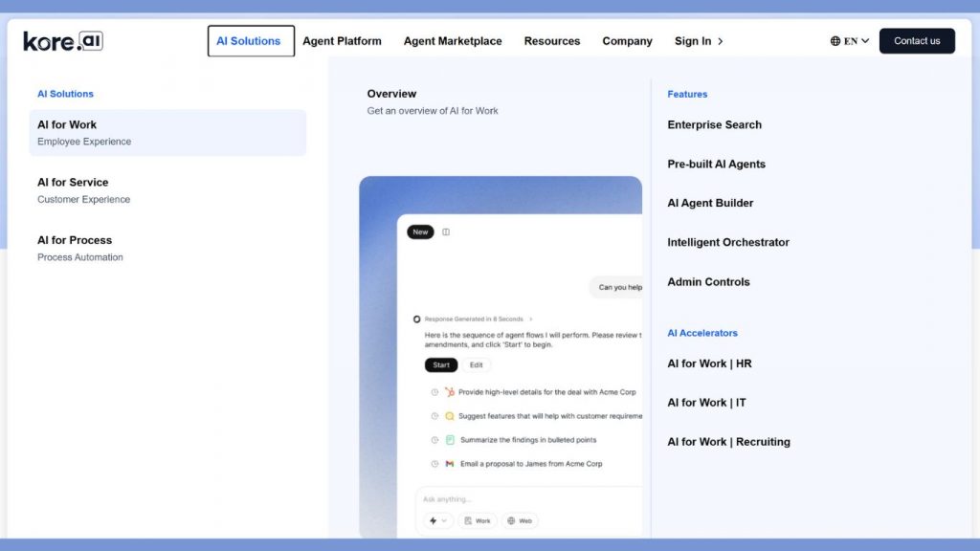Click the yellow suggest-features icon in the sequence
Viewport: 980px width, 551px height.
click(x=449, y=415)
